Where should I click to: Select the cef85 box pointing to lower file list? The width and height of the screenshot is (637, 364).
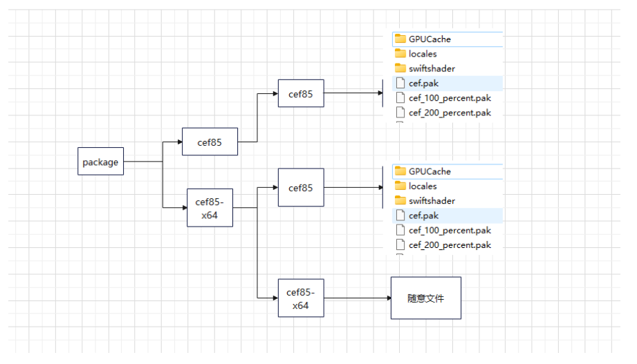tap(301, 187)
